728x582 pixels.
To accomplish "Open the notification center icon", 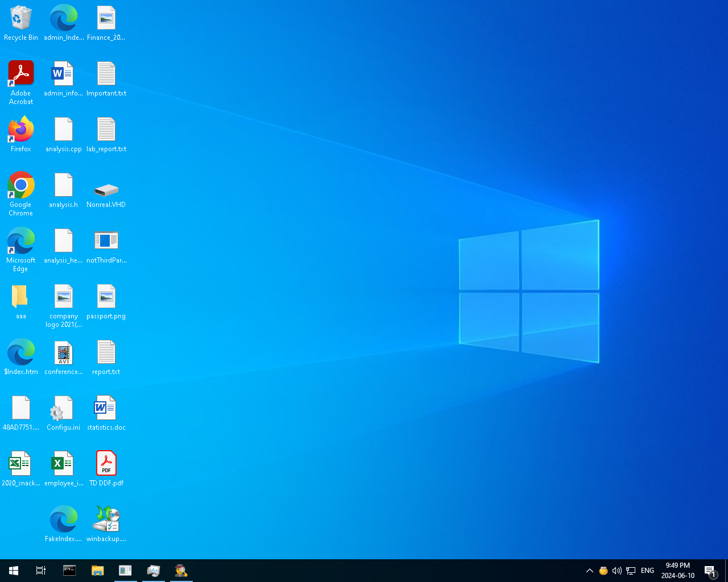I will [710, 571].
